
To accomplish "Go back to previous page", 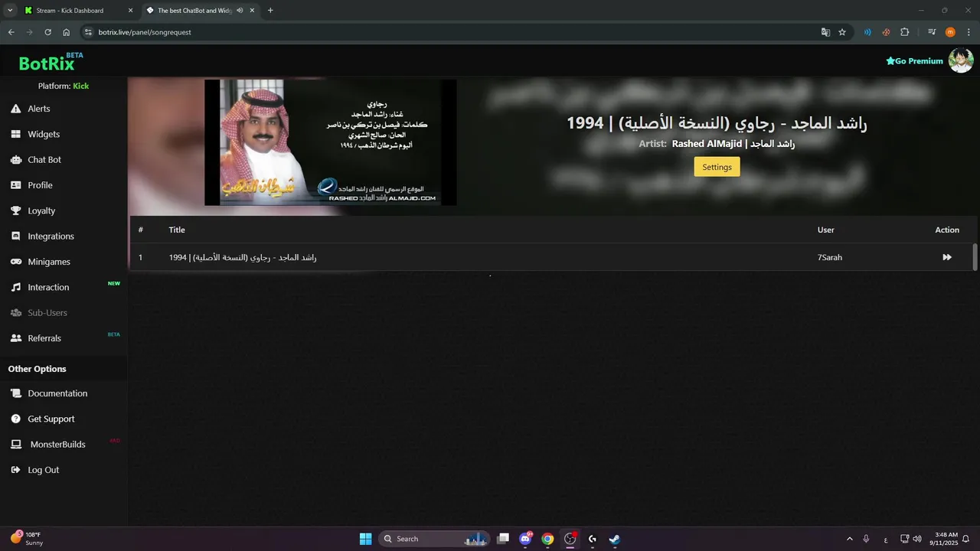I will coord(11,32).
